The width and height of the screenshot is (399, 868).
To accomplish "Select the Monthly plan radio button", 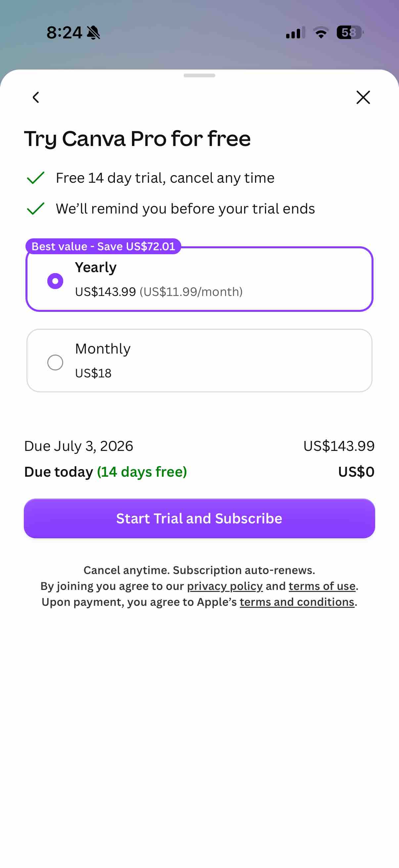I will coord(55,362).
